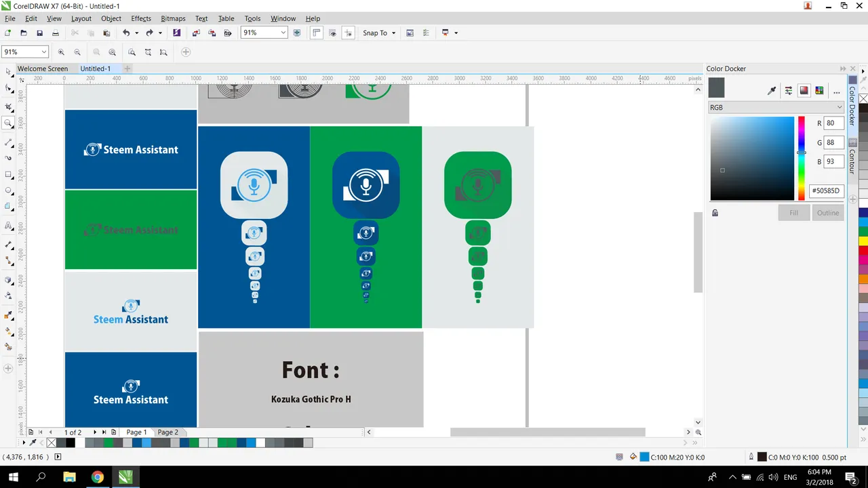Create a new document from the toolbar
The width and height of the screenshot is (868, 488).
(8, 33)
